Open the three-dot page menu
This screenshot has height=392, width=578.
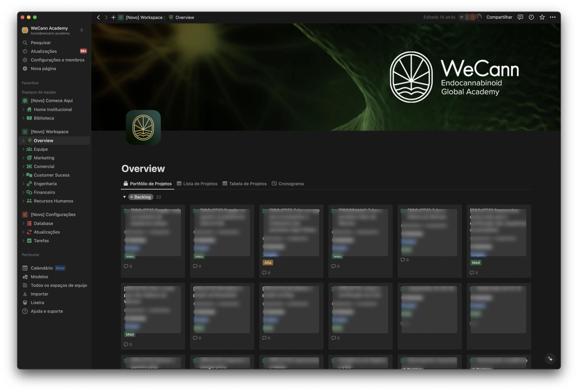click(x=553, y=17)
